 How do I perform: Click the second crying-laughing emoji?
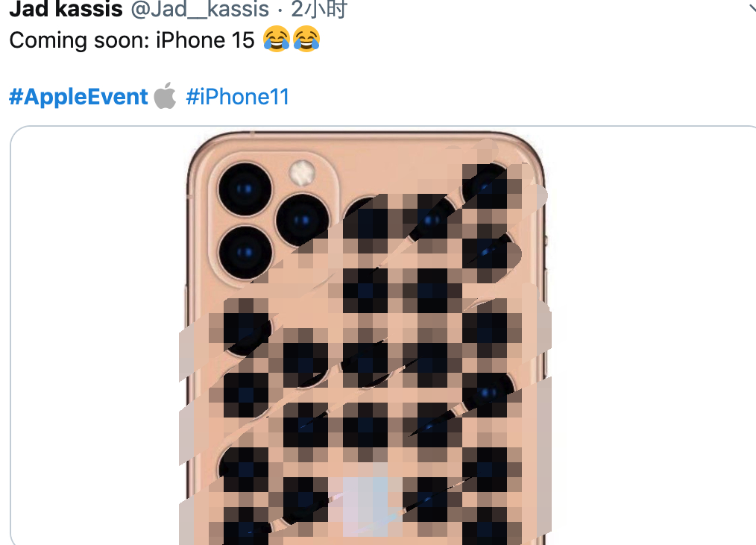pos(306,39)
